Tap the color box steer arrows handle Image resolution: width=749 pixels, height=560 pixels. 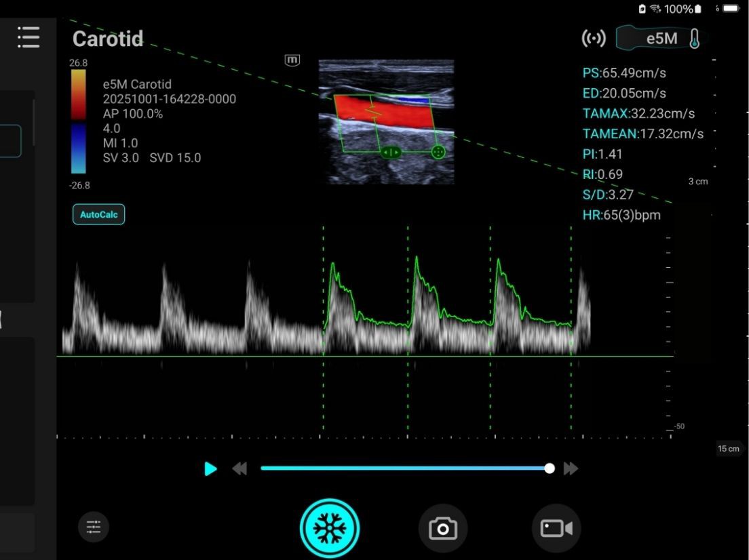392,153
